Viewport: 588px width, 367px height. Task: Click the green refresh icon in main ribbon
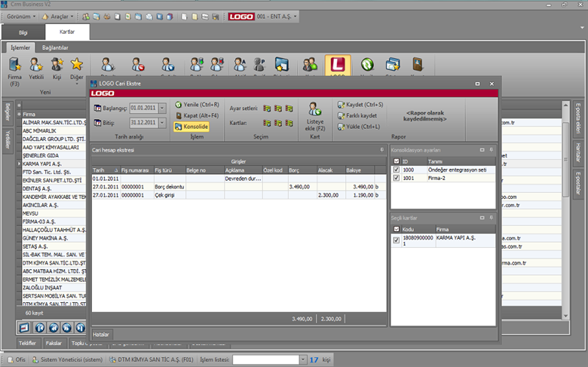pos(367,65)
